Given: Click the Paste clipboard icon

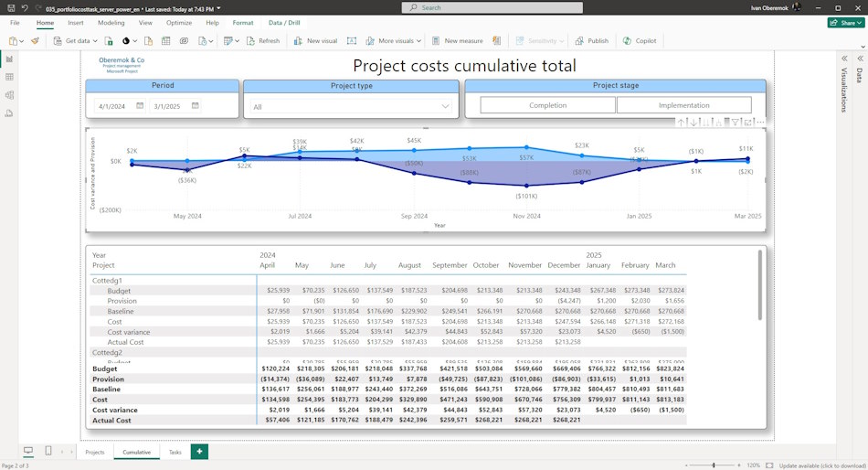Looking at the screenshot, I should point(14,41).
